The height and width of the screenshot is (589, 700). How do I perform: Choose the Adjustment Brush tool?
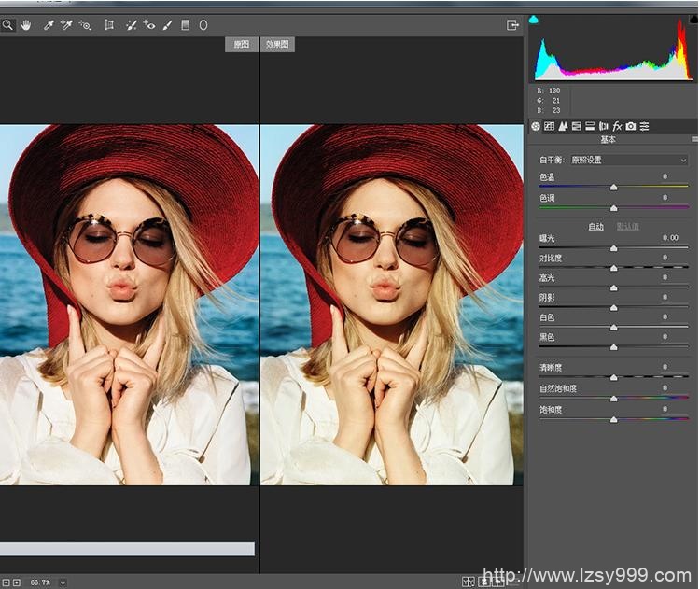tap(168, 25)
